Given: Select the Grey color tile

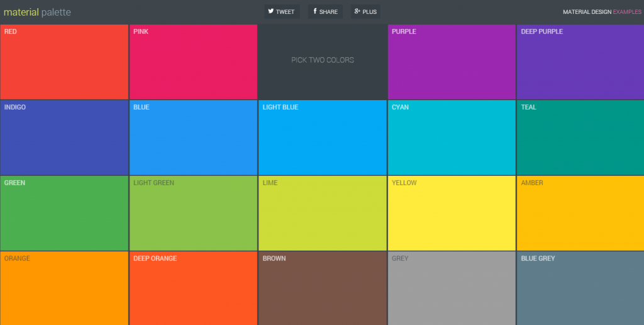Looking at the screenshot, I should coord(452,288).
